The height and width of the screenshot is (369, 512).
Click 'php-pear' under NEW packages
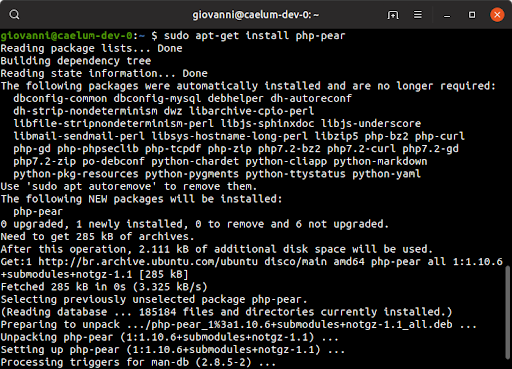click(x=38, y=212)
